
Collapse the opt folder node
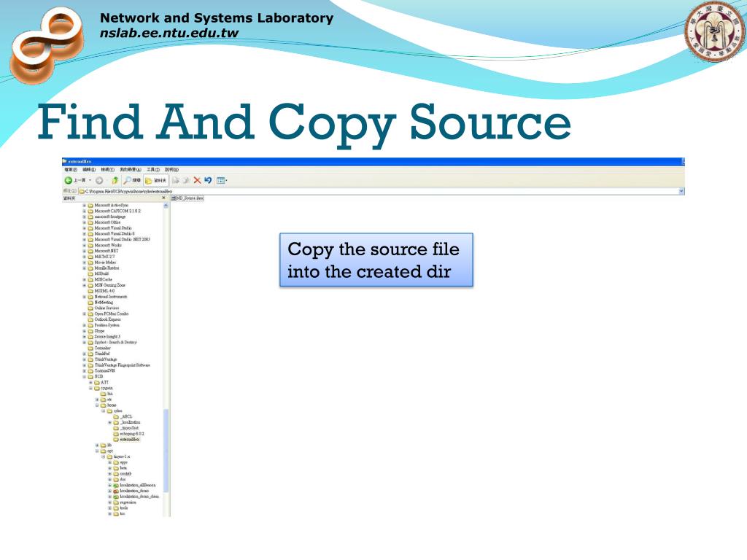point(97,451)
